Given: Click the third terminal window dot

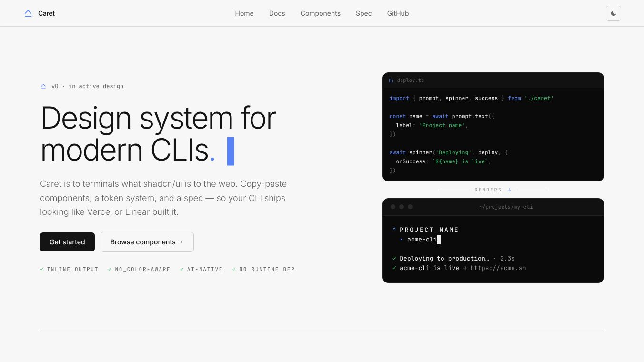Looking at the screenshot, I should coord(410,207).
